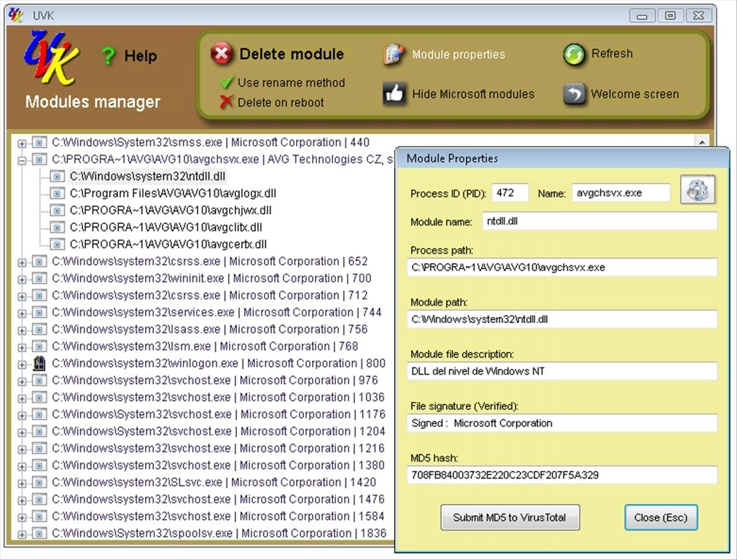Click the red Delete module icon
The image size is (737, 560).
click(222, 54)
